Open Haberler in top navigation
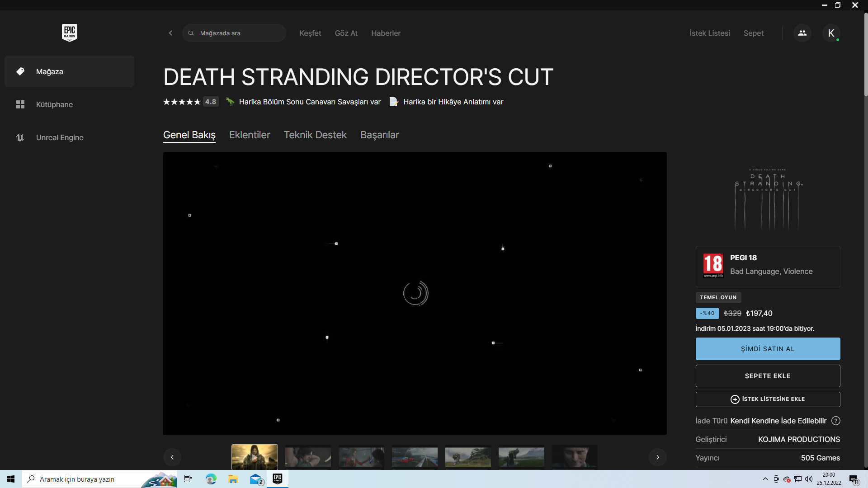 (x=386, y=33)
